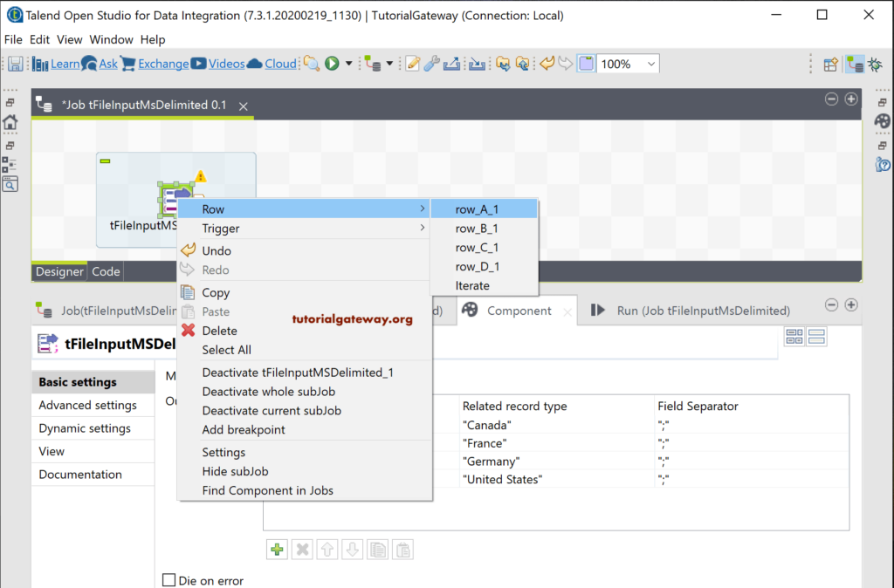Open the Learn link

(65, 64)
